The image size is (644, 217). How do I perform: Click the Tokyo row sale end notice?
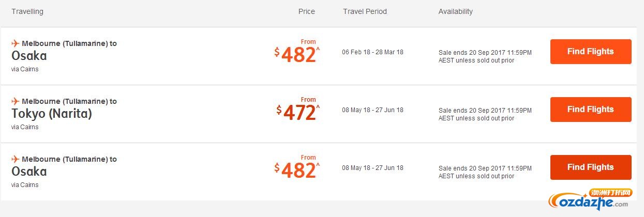[485, 114]
